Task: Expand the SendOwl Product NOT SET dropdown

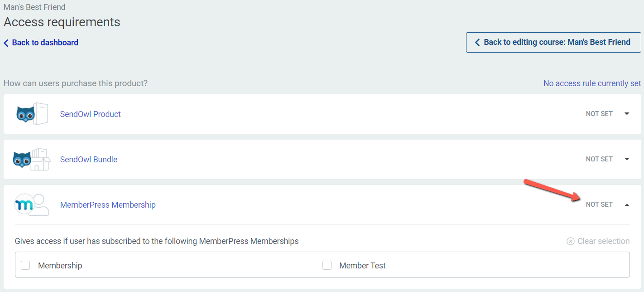Action: point(627,114)
